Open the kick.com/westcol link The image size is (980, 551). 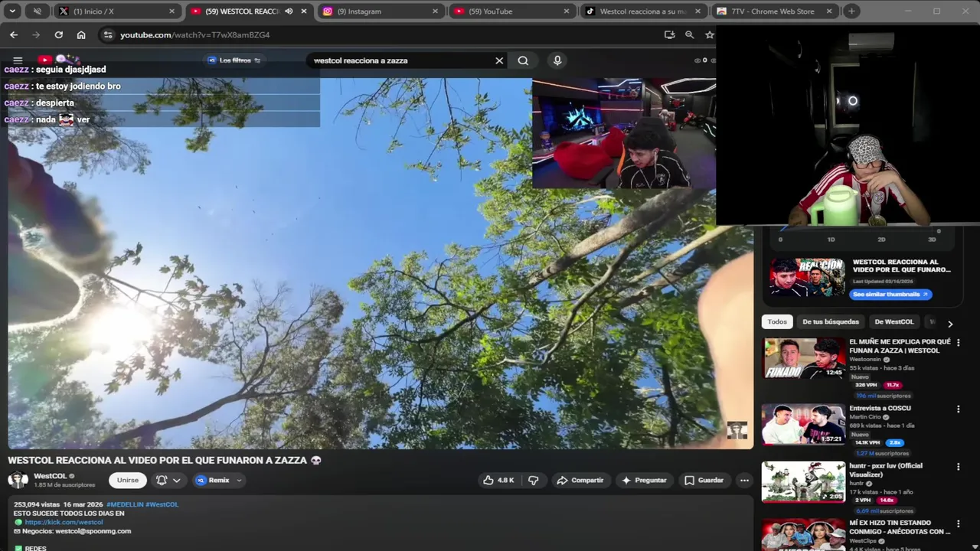point(64,522)
